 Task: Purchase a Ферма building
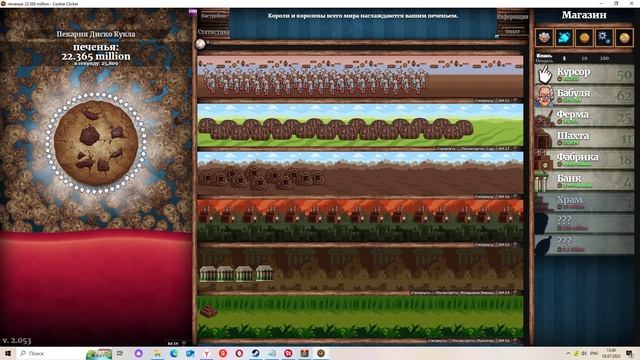pos(584,117)
